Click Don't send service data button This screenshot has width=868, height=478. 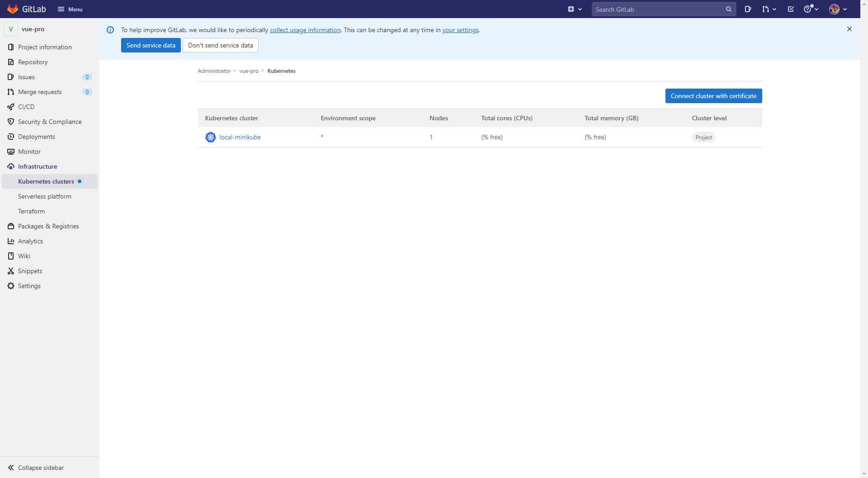tap(221, 45)
